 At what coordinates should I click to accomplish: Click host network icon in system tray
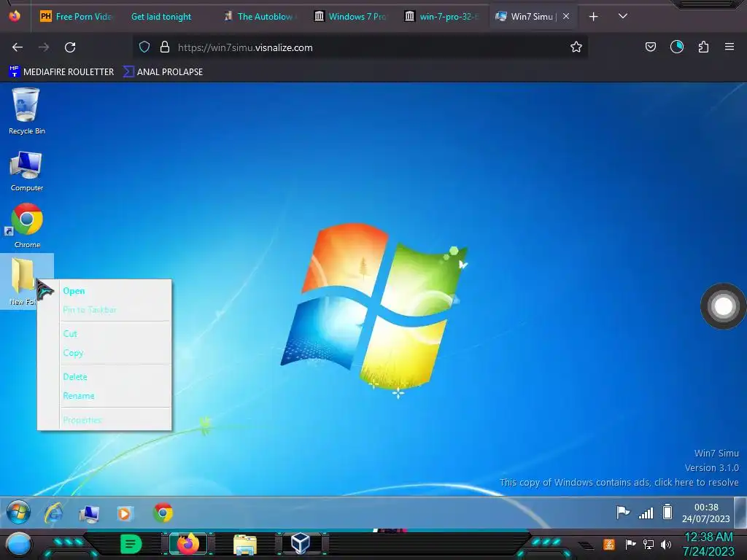[649, 544]
